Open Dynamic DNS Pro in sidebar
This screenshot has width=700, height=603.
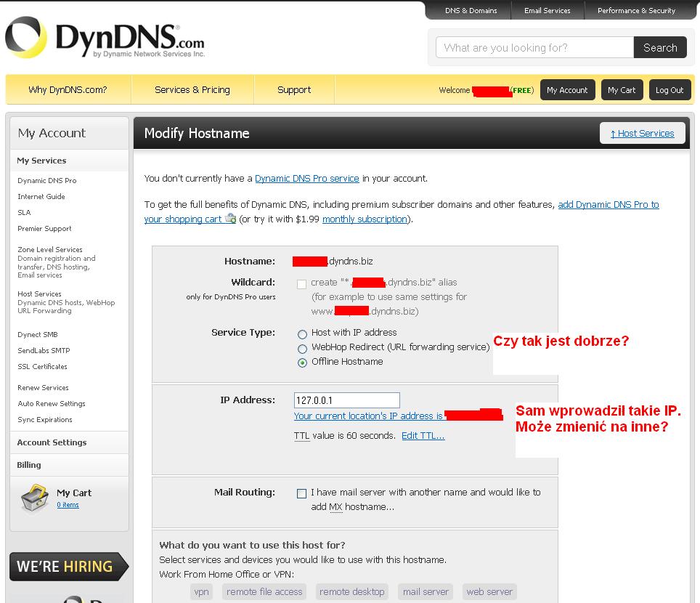[x=47, y=180]
